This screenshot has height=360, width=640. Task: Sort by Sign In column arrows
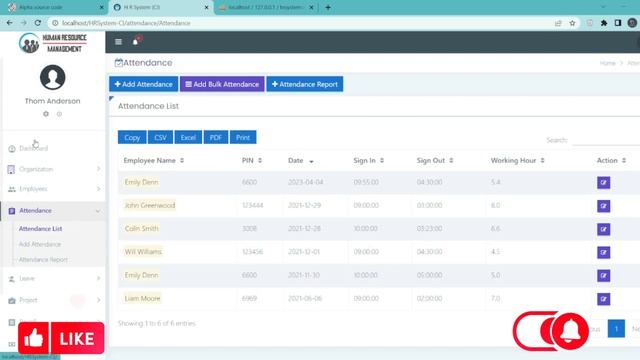tap(382, 160)
